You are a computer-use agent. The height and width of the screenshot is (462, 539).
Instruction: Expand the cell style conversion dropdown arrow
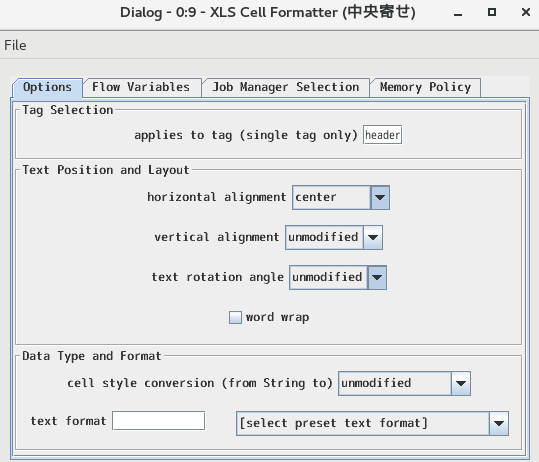[461, 383]
